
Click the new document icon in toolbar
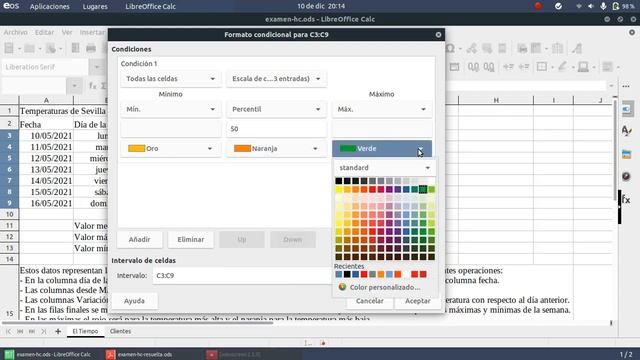(9, 49)
